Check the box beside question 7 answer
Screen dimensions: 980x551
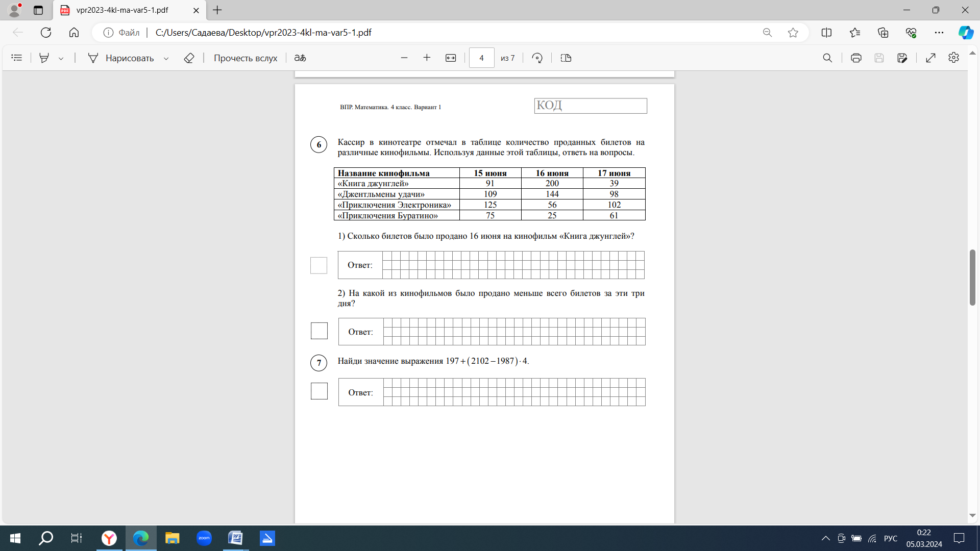point(319,391)
